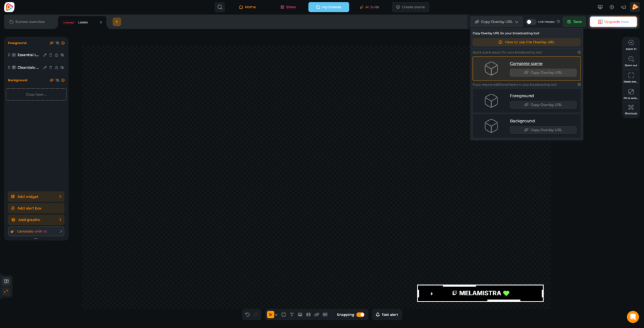Enable the LIVE Preview toggle

[x=531, y=21]
